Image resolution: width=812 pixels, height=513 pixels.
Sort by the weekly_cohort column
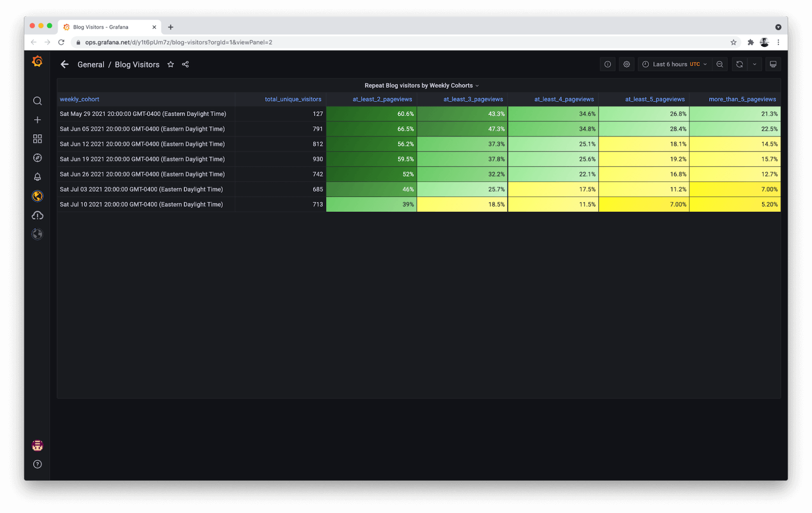click(79, 99)
